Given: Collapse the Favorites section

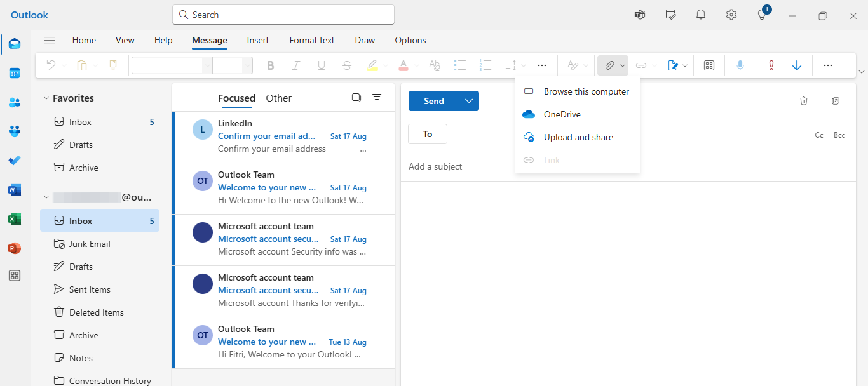Looking at the screenshot, I should [x=45, y=98].
